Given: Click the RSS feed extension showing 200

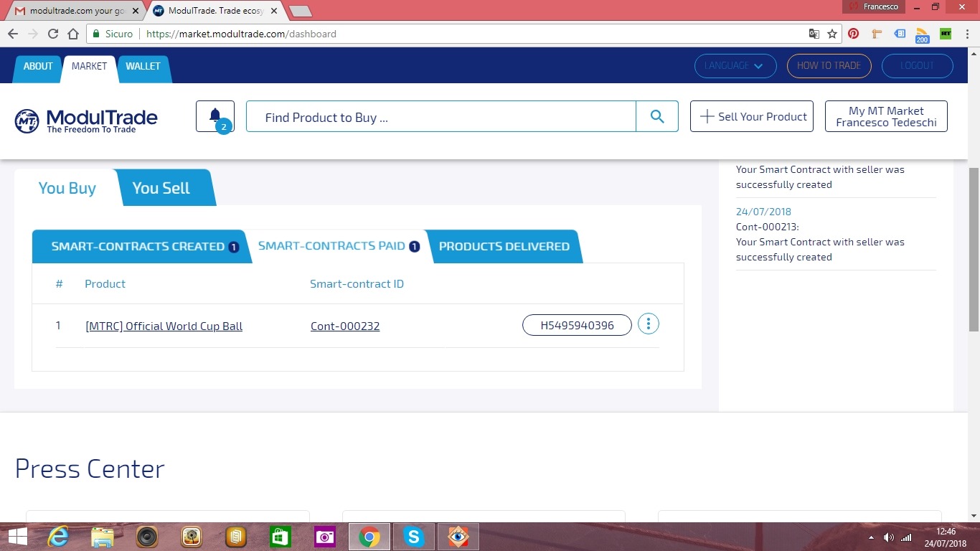Looking at the screenshot, I should (x=923, y=34).
